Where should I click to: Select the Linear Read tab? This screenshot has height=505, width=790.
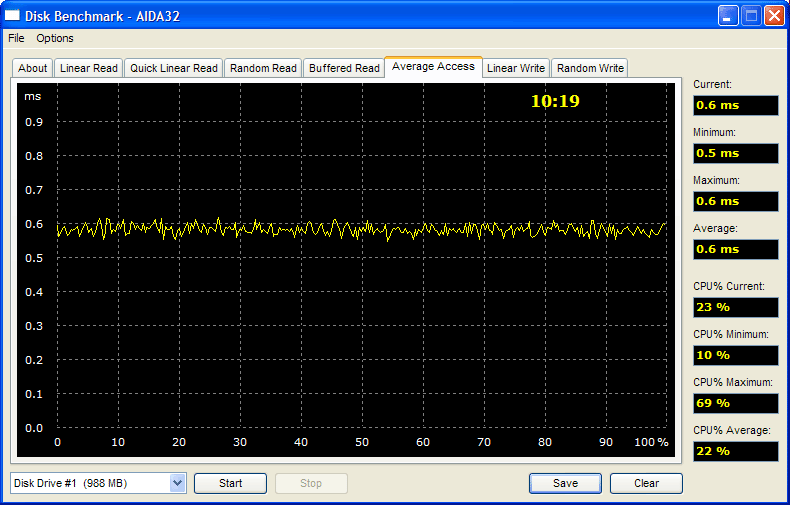coord(89,68)
